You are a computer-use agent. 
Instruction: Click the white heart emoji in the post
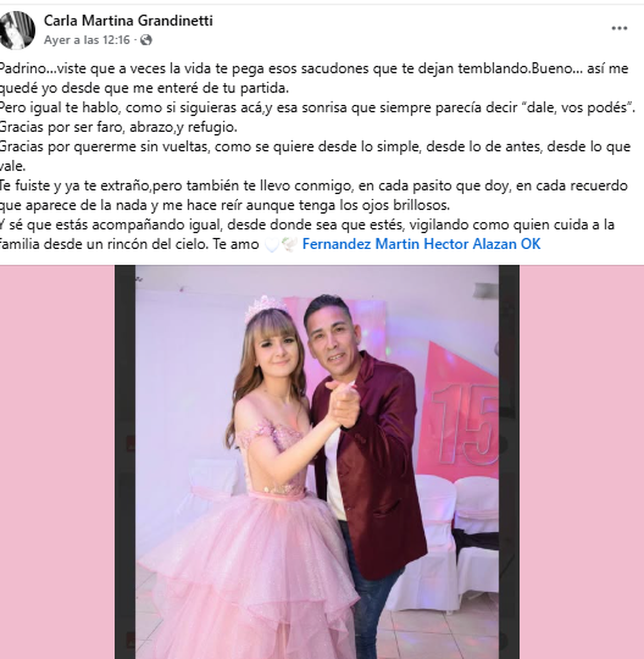coord(272,245)
